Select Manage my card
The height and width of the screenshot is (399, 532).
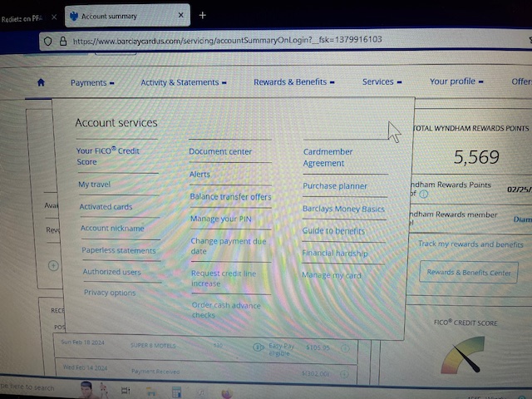pyautogui.click(x=332, y=275)
